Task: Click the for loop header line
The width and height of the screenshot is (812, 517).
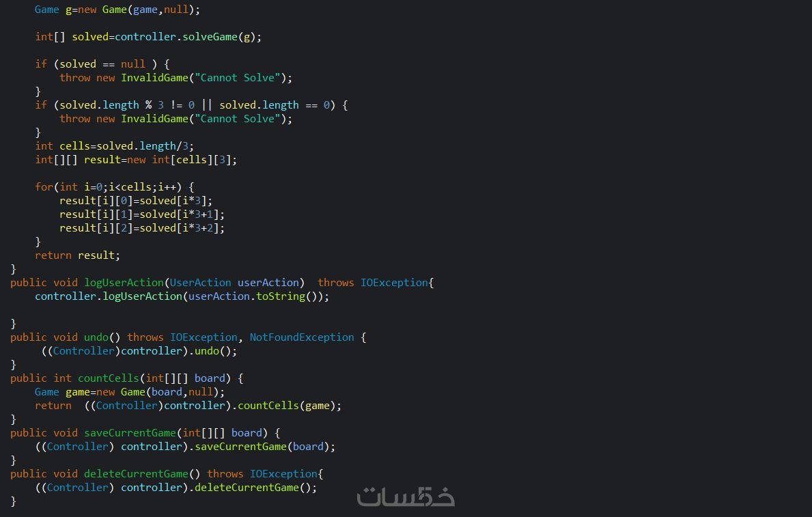Action: tap(115, 187)
